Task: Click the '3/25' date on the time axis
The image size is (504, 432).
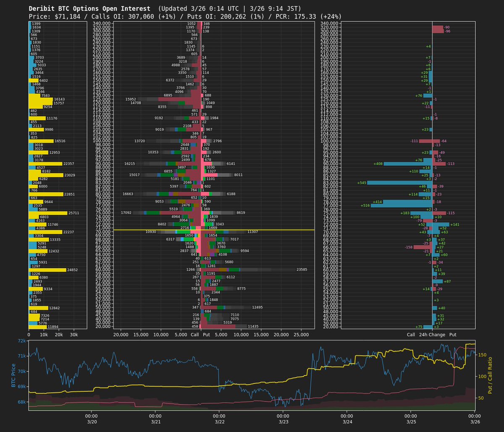Action: [411, 422]
